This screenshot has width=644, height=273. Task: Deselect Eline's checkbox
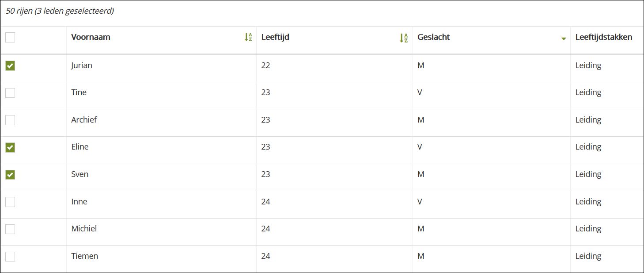pyautogui.click(x=10, y=147)
